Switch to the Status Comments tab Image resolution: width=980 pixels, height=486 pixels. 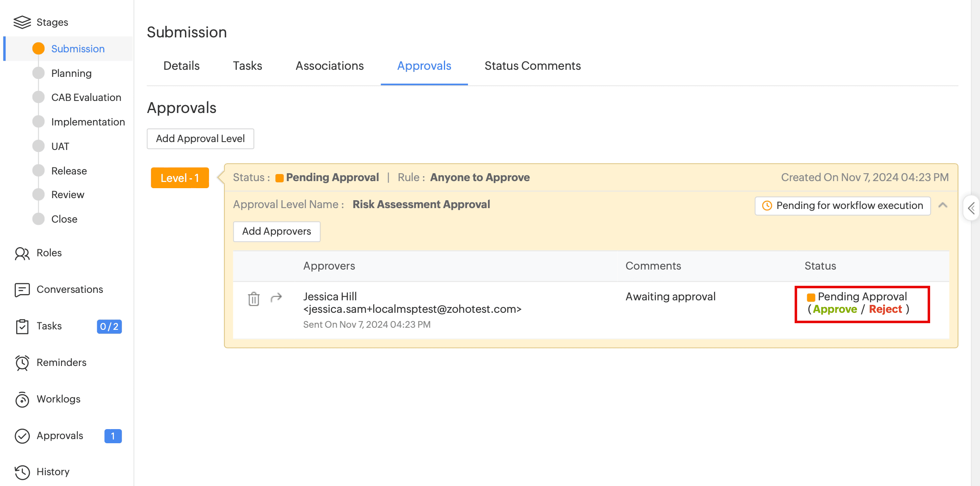coord(532,66)
